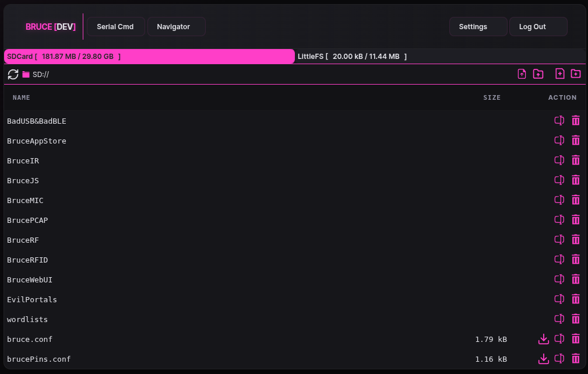Rename the BruceJS folder
The height and width of the screenshot is (374, 588).
pos(559,180)
